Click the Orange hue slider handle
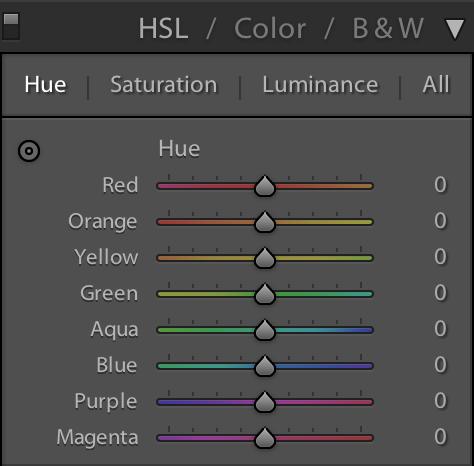Image resolution: width=474 pixels, height=466 pixels. pyautogui.click(x=265, y=222)
